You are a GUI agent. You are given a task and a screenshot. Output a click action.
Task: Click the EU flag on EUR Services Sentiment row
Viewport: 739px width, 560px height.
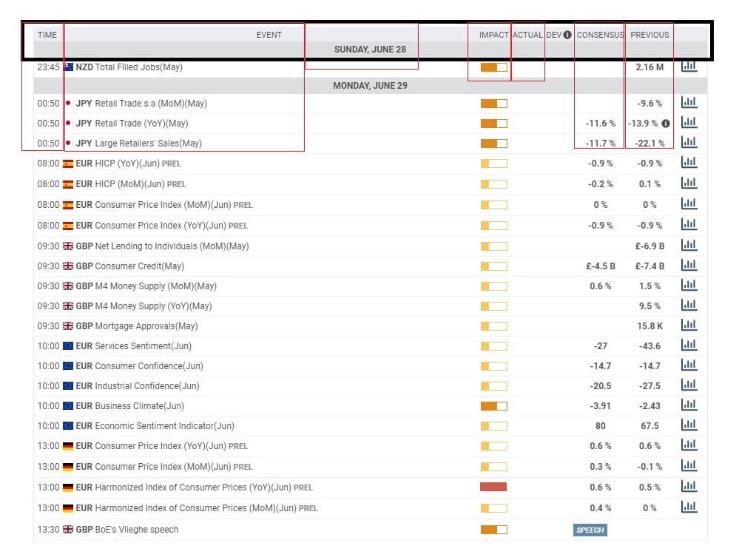click(x=68, y=346)
